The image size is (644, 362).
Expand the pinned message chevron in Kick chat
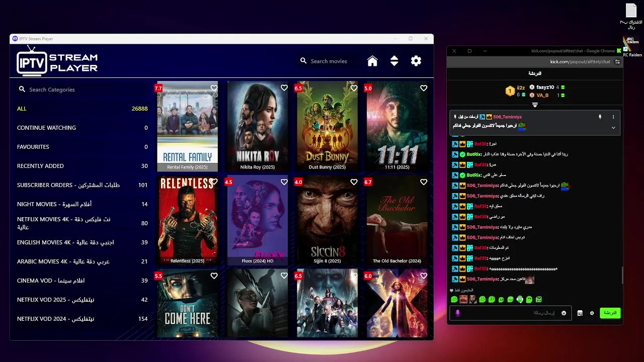coord(613,128)
